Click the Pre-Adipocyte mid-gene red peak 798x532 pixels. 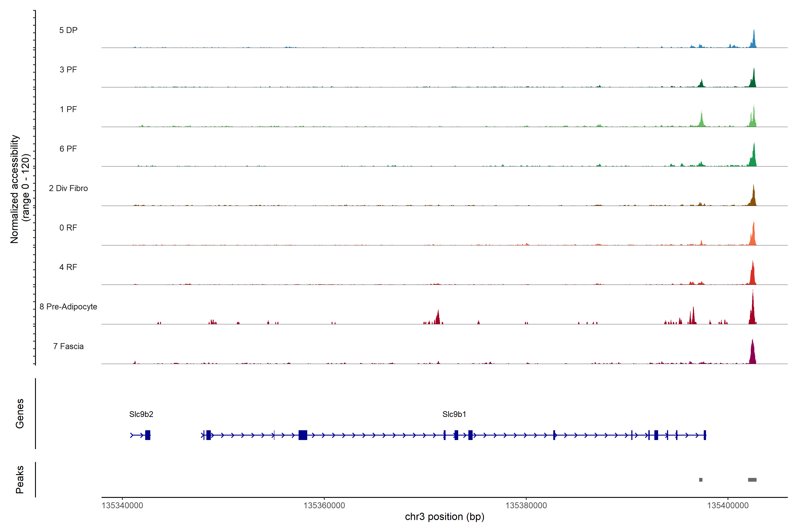pyautogui.click(x=438, y=318)
